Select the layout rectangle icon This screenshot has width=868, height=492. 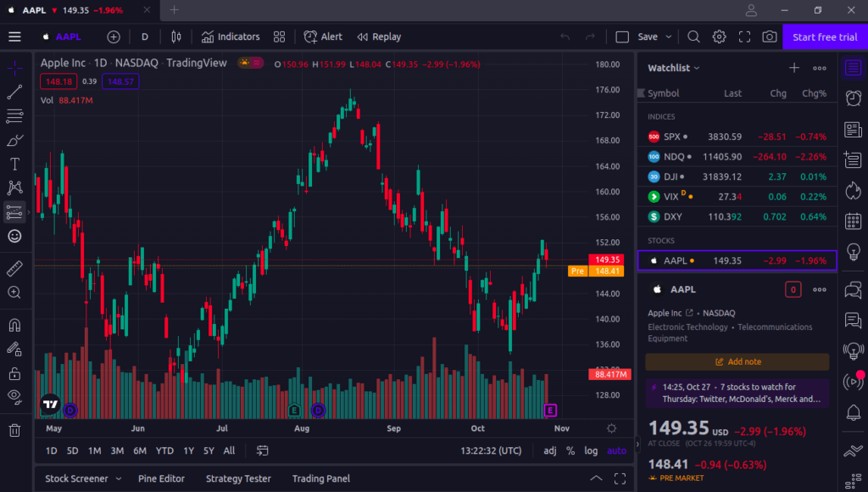point(622,36)
